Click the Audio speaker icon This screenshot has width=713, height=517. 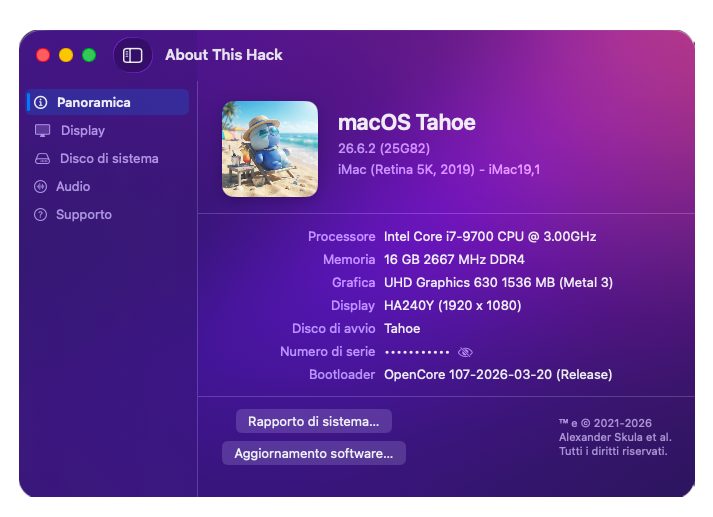point(40,186)
